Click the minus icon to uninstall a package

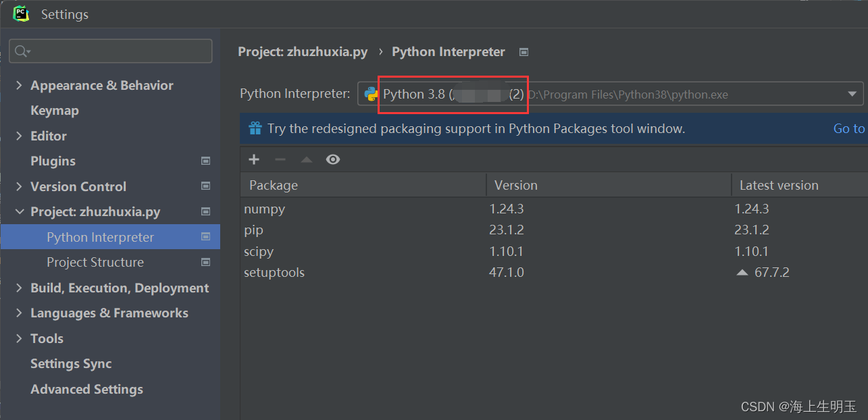pos(280,159)
